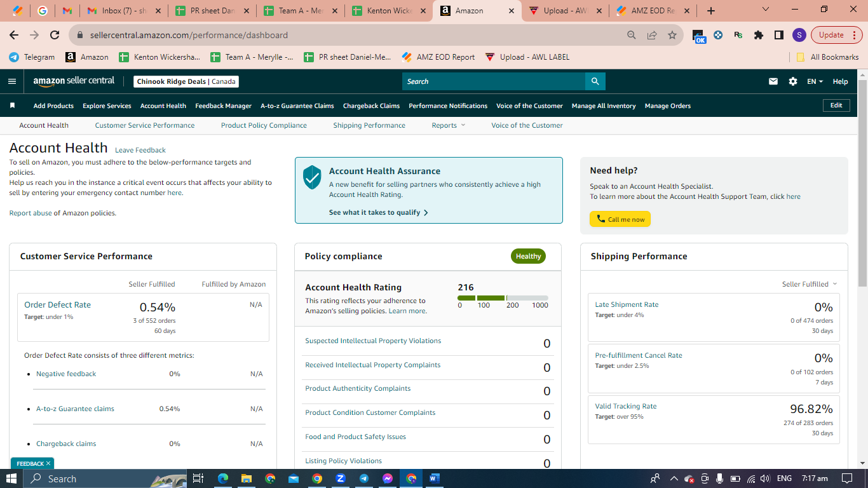The width and height of the screenshot is (868, 488).
Task: Click the Call me now button
Action: click(x=620, y=219)
